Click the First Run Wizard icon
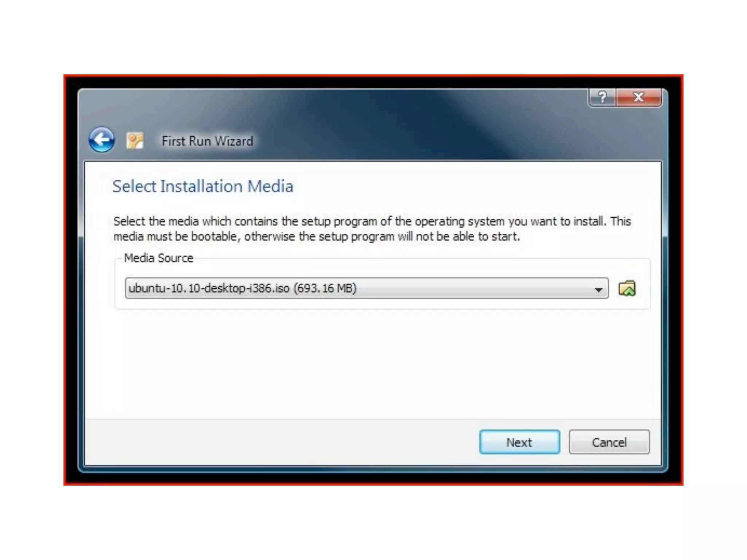 pyautogui.click(x=135, y=141)
